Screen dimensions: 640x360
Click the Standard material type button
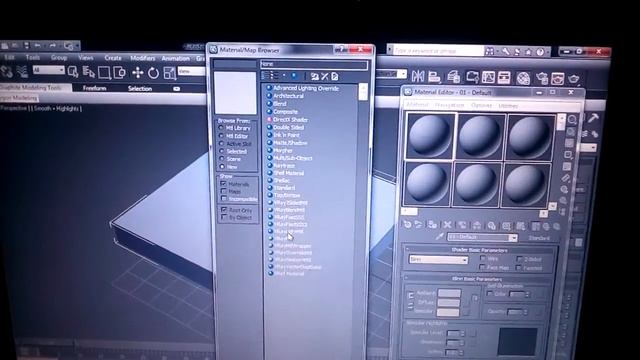click(539, 238)
